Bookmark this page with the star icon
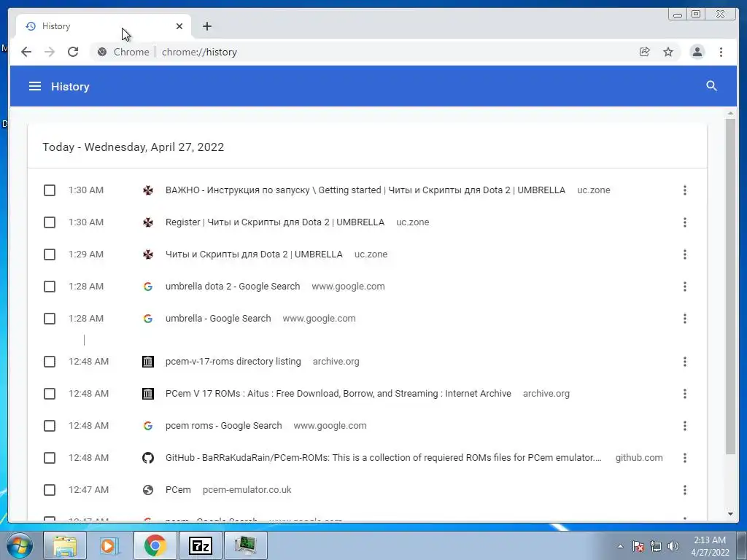747x560 pixels. [x=668, y=52]
